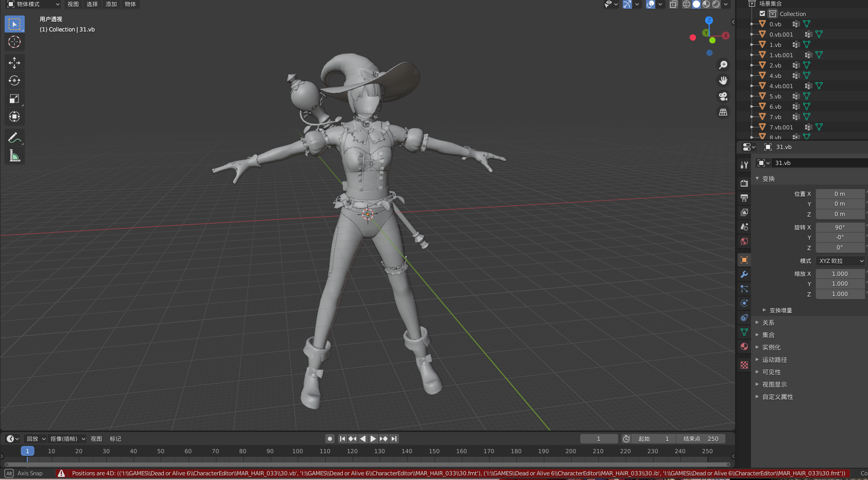
Task: Click the 缩放 X value slider
Action: click(840, 274)
